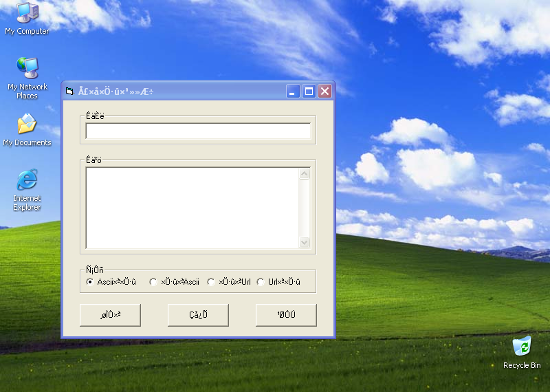
Task: Click the application icon in the dialog title bar
Action: [x=69, y=91]
